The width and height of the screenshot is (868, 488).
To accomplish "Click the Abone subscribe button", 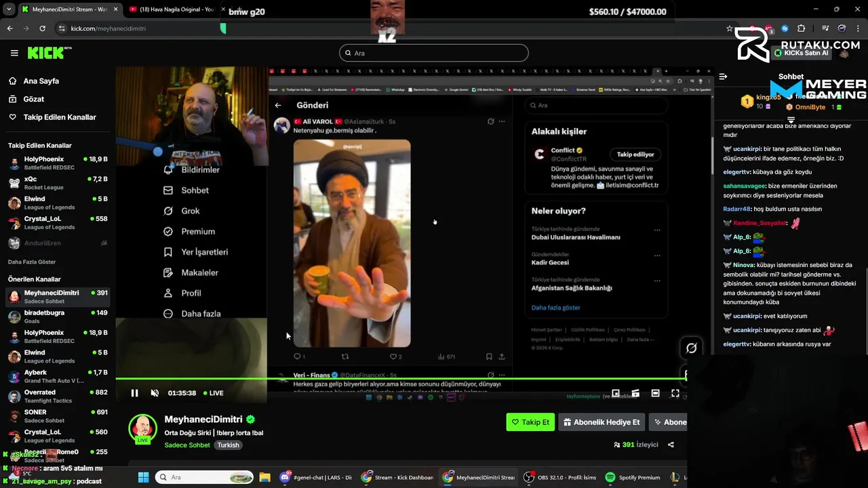I will (x=669, y=422).
